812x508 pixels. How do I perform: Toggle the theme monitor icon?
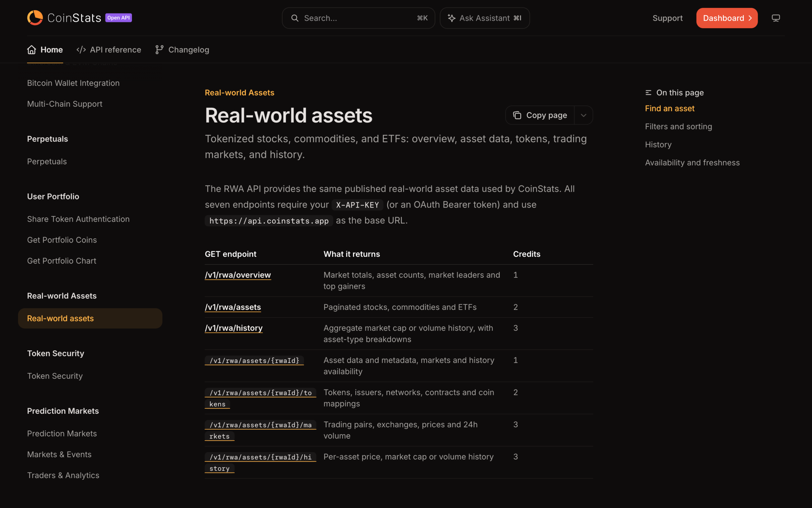click(776, 18)
